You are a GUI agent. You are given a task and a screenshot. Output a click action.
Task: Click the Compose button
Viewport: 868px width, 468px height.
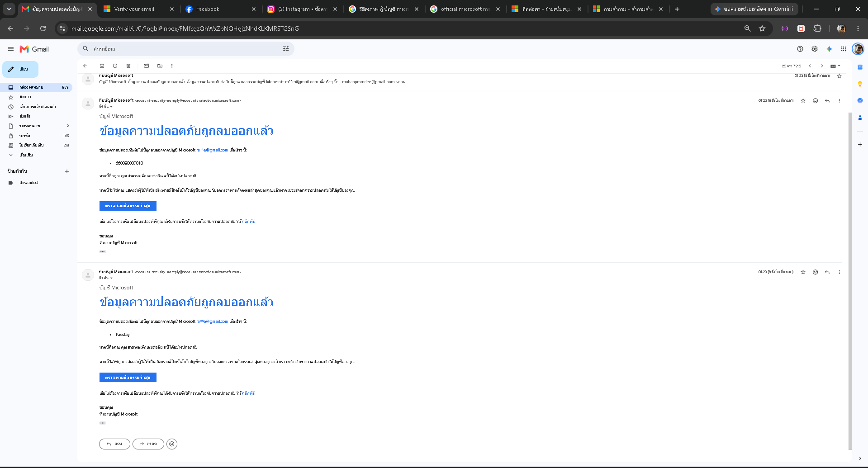[20, 69]
